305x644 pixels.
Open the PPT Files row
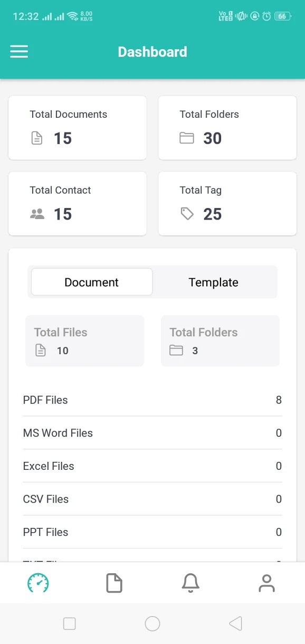(152, 532)
